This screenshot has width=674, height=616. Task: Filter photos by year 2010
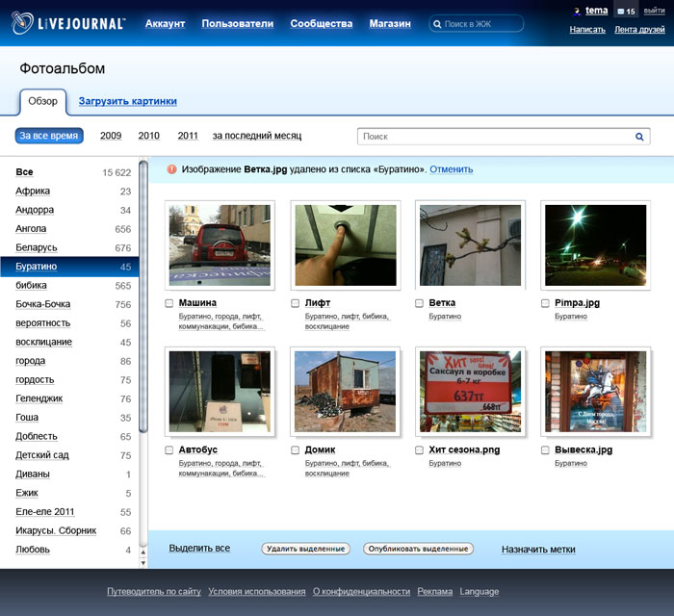[148, 136]
